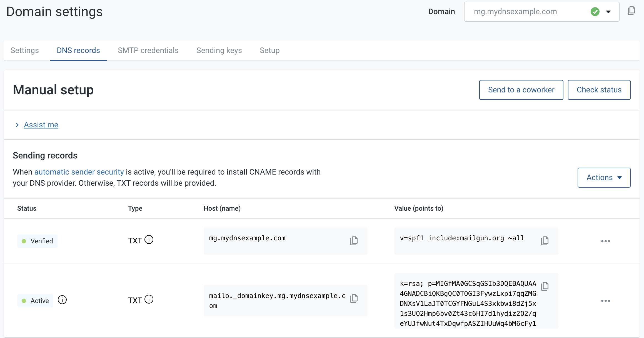
Task: Switch to the Settings tab
Action: pyautogui.click(x=24, y=51)
